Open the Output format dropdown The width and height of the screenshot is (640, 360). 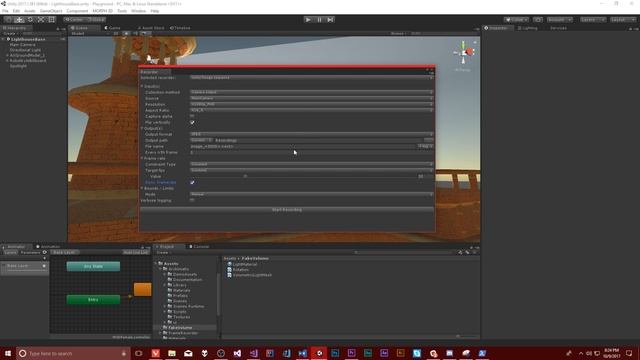pos(311,134)
